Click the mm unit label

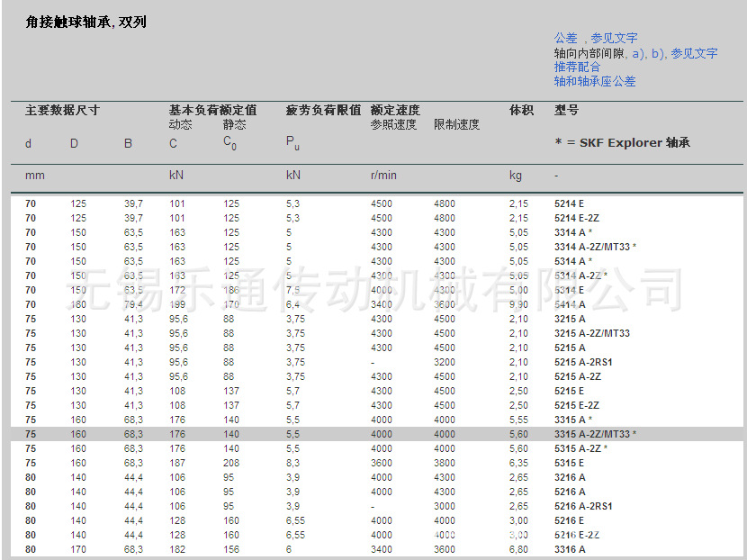coord(35,176)
